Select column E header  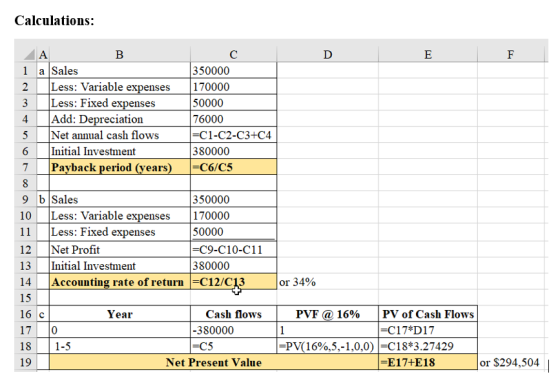(428, 55)
